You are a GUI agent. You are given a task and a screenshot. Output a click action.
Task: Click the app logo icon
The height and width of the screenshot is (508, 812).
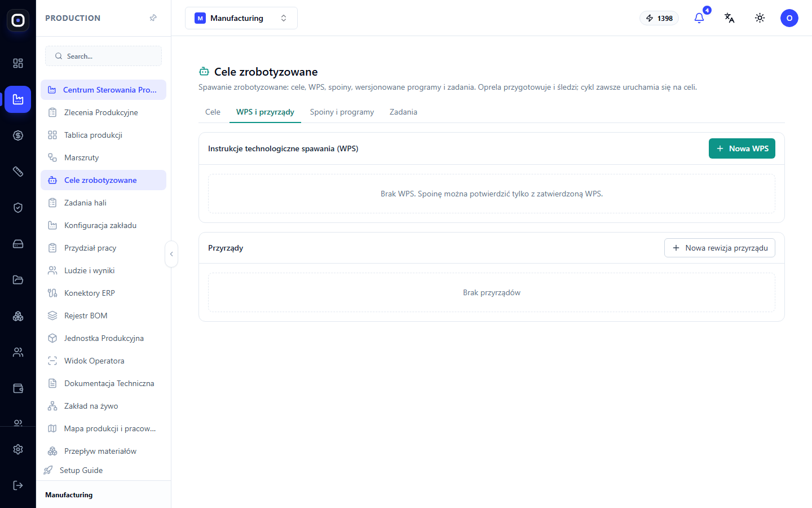[18, 20]
